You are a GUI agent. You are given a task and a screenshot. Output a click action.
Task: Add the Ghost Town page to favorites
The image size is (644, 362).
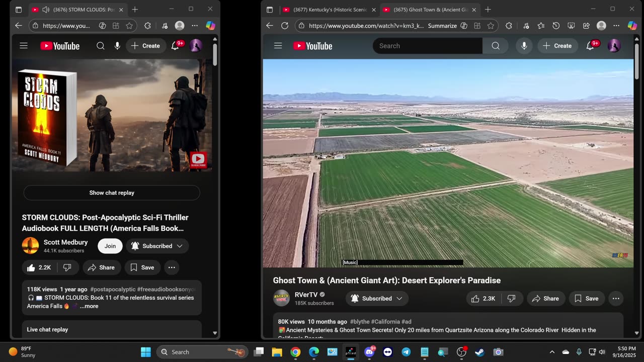pos(491,26)
